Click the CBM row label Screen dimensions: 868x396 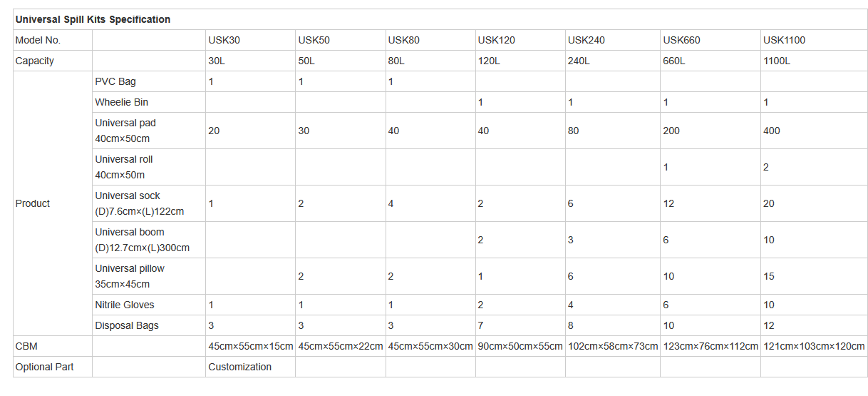tap(26, 346)
